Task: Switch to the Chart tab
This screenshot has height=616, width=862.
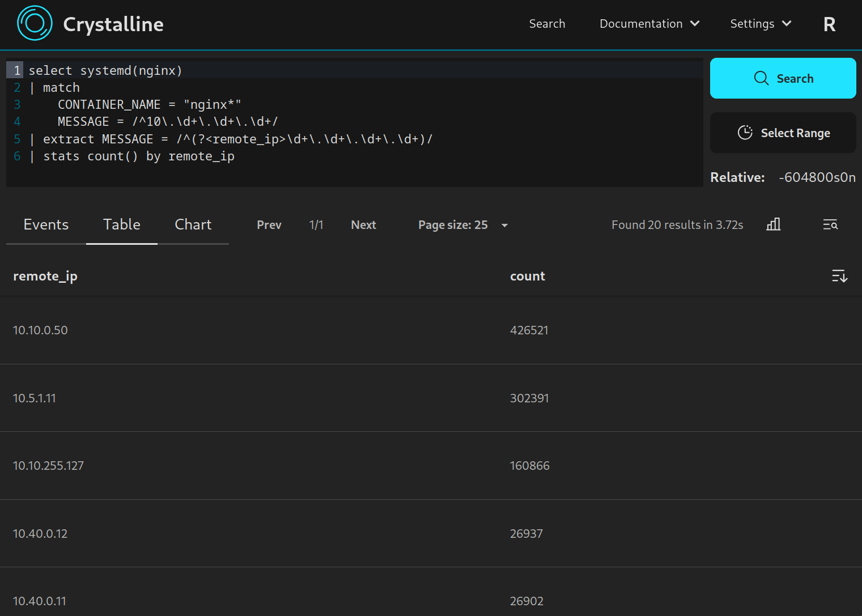Action: (x=193, y=225)
